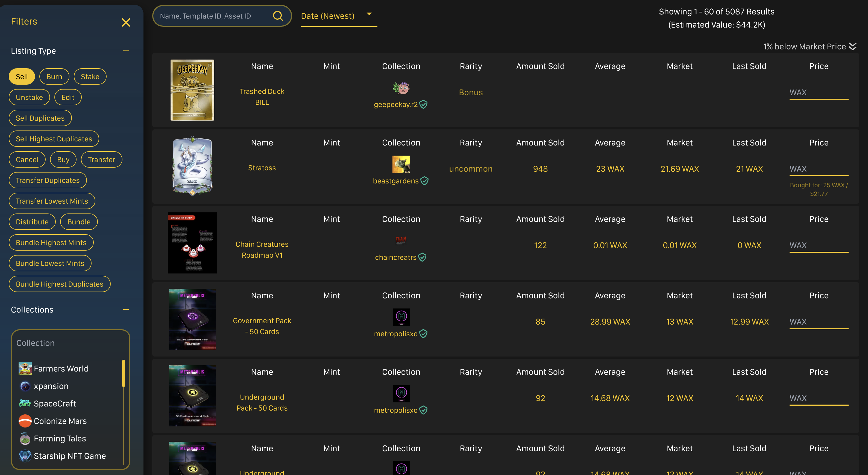The image size is (868, 475).
Task: Click the search magnifier icon
Action: coord(278,16)
